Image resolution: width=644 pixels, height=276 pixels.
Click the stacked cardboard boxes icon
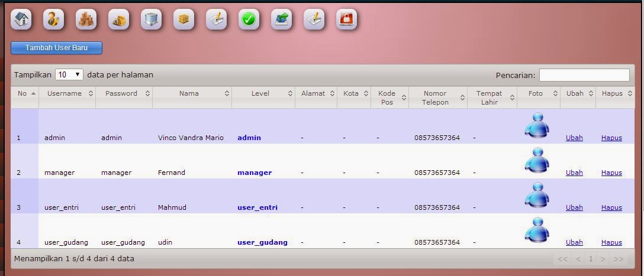[86, 20]
